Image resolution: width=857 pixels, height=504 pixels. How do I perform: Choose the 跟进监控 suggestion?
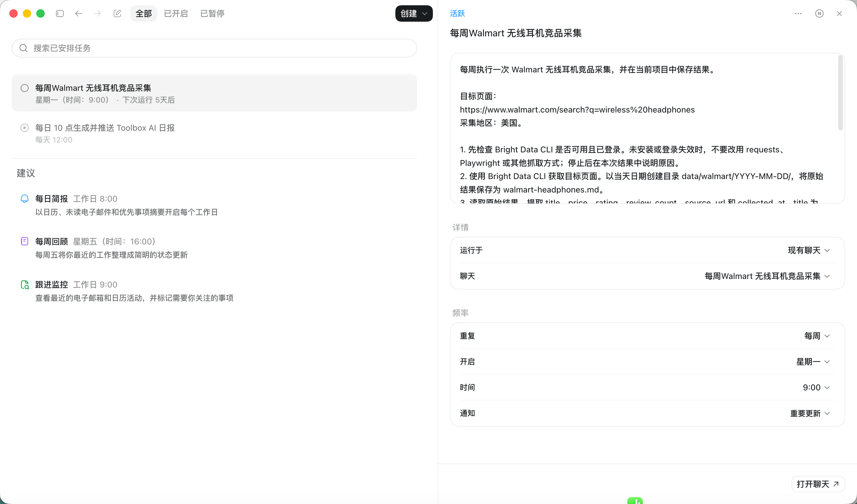pos(214,291)
